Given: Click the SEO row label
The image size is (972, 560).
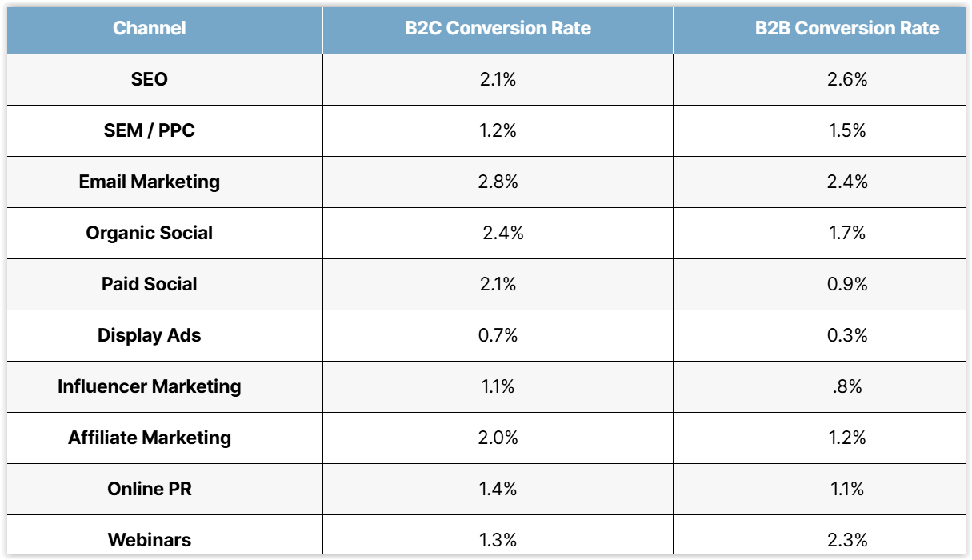Looking at the screenshot, I should pyautogui.click(x=150, y=79).
